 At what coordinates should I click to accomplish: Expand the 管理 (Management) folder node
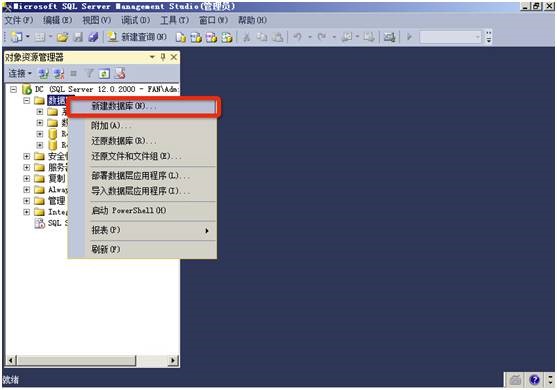coord(26,201)
